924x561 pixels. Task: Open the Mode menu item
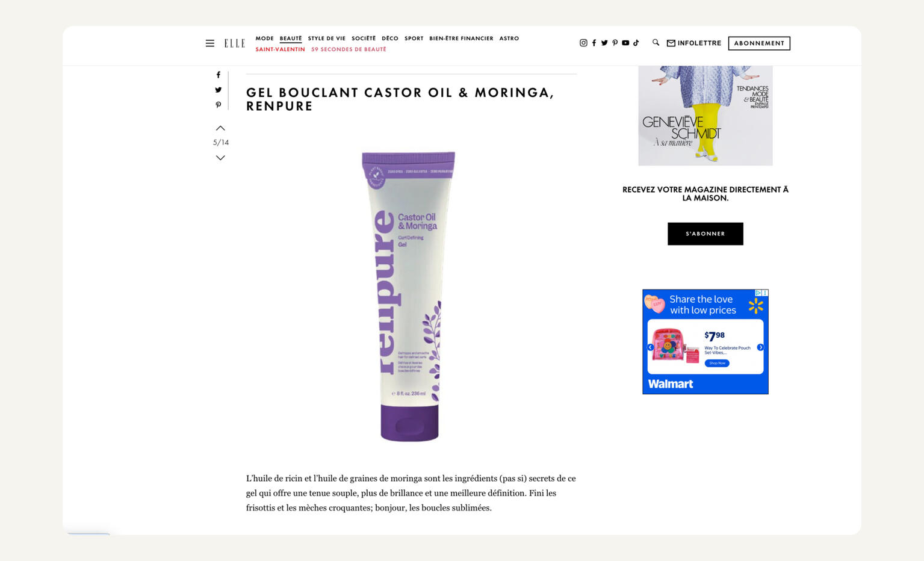pos(264,39)
